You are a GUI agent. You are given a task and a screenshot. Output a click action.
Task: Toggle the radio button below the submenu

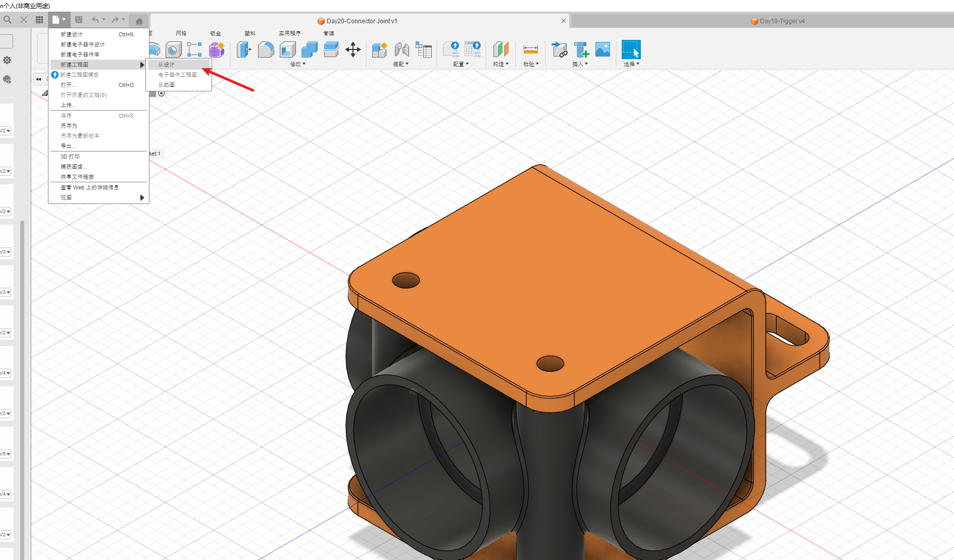pos(162,93)
